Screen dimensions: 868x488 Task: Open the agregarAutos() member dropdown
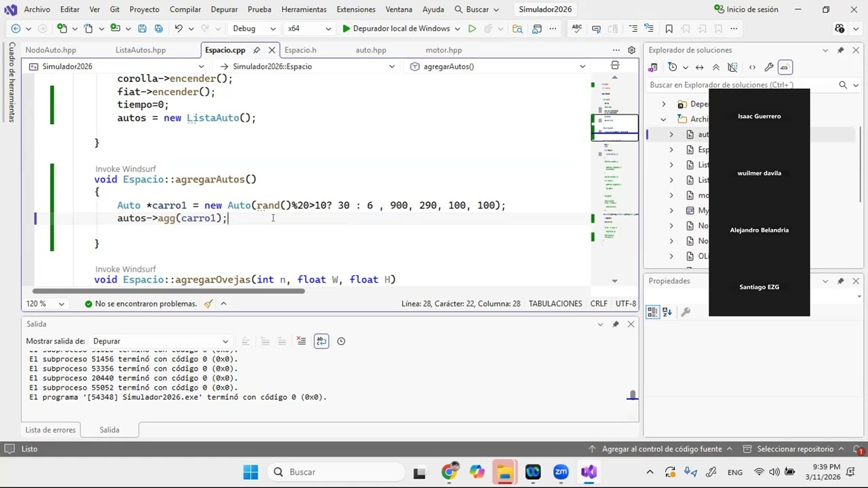click(x=498, y=66)
